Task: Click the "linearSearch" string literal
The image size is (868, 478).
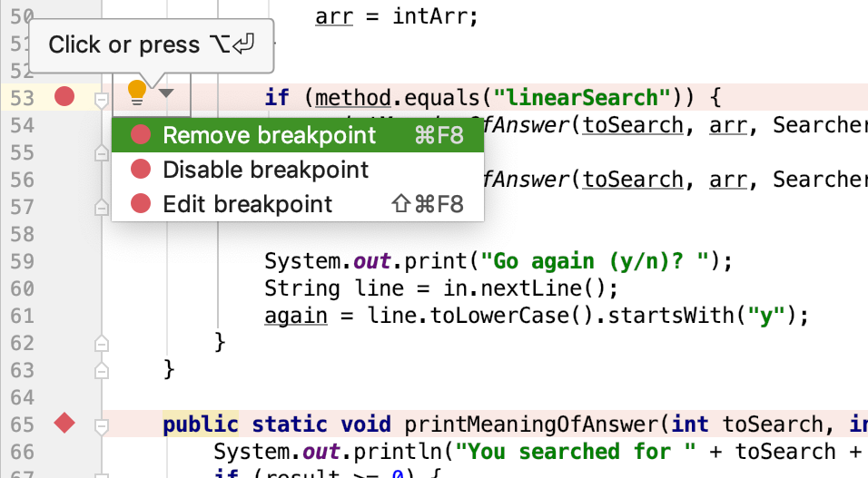Action: pyautogui.click(x=582, y=97)
